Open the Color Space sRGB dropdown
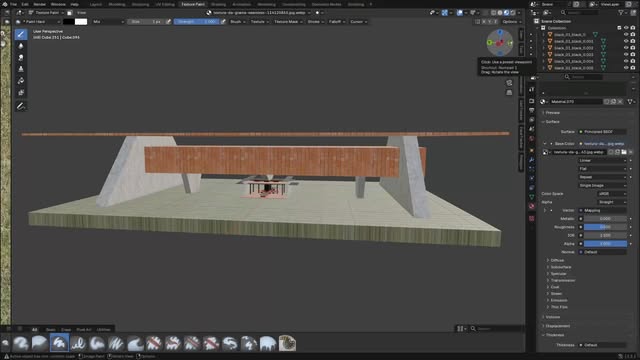The height and width of the screenshot is (360, 640). tap(611, 194)
